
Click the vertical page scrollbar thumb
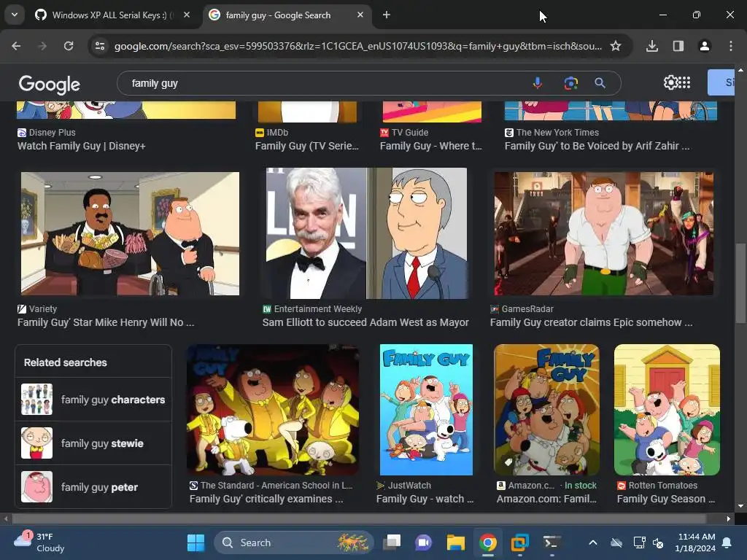[x=740, y=284]
